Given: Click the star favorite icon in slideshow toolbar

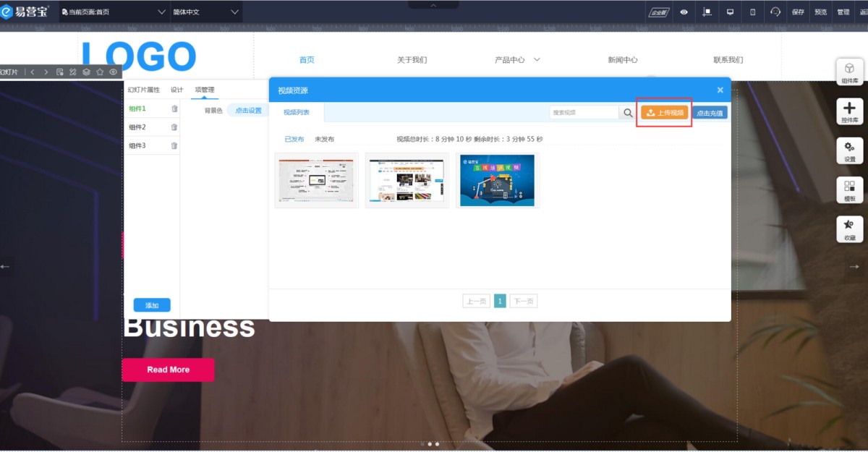Looking at the screenshot, I should [100, 72].
